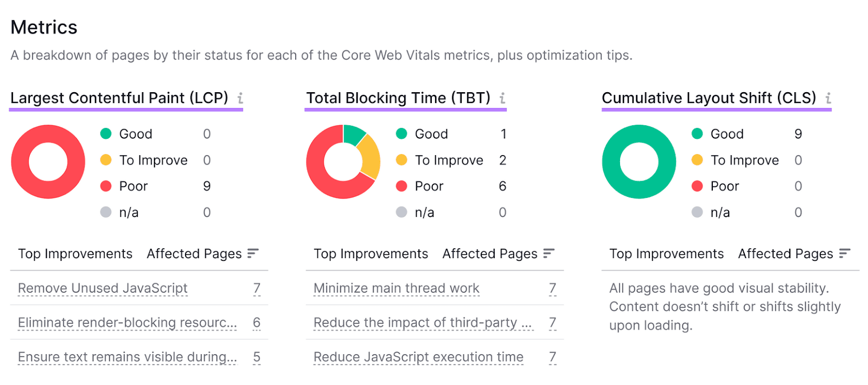The image size is (868, 385).
Task: Click the sort icon beside LCP Affected Pages
Action: click(253, 253)
